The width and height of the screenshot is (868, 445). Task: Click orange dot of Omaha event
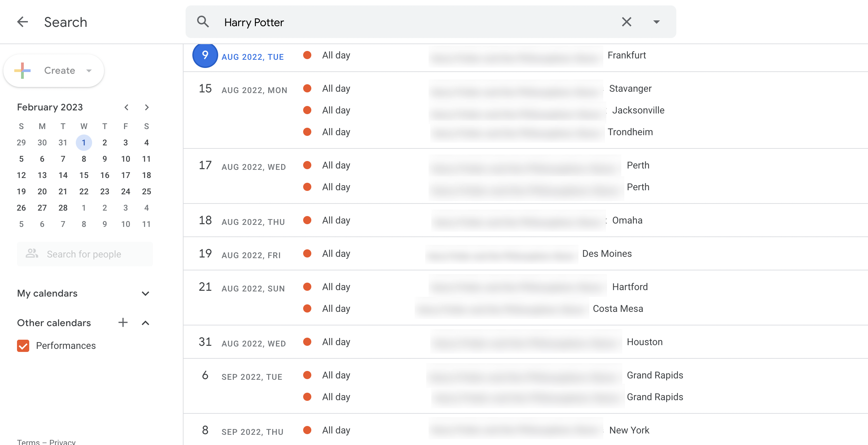(x=307, y=220)
